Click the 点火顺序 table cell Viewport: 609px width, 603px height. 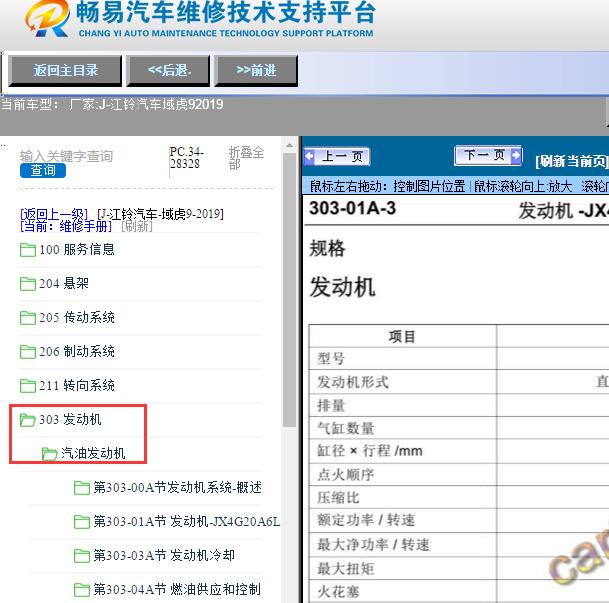[x=346, y=474]
